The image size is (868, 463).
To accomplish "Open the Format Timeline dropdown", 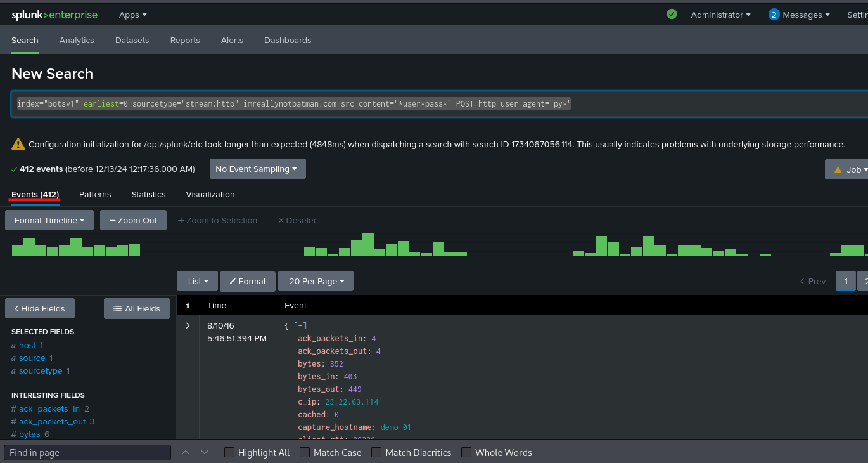I will point(49,220).
